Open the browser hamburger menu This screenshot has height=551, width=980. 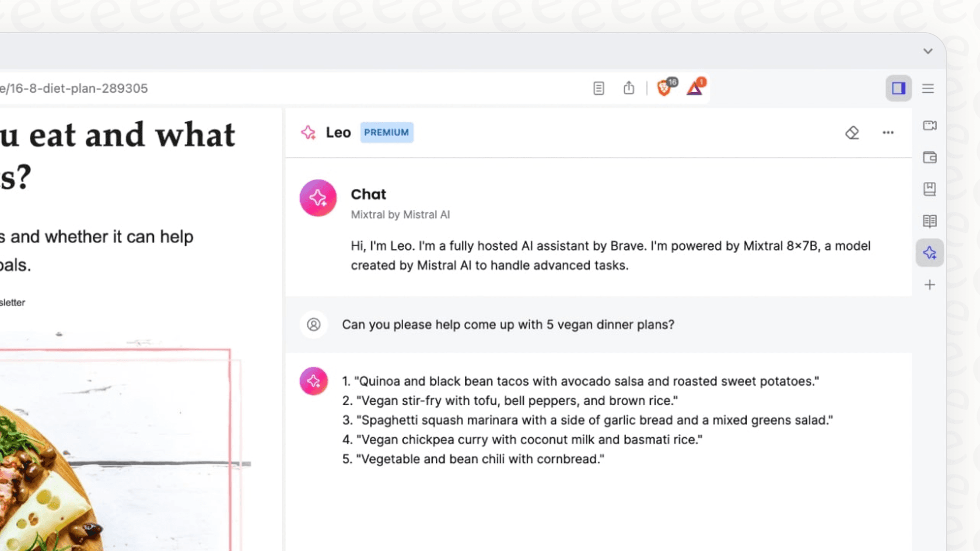tap(928, 88)
